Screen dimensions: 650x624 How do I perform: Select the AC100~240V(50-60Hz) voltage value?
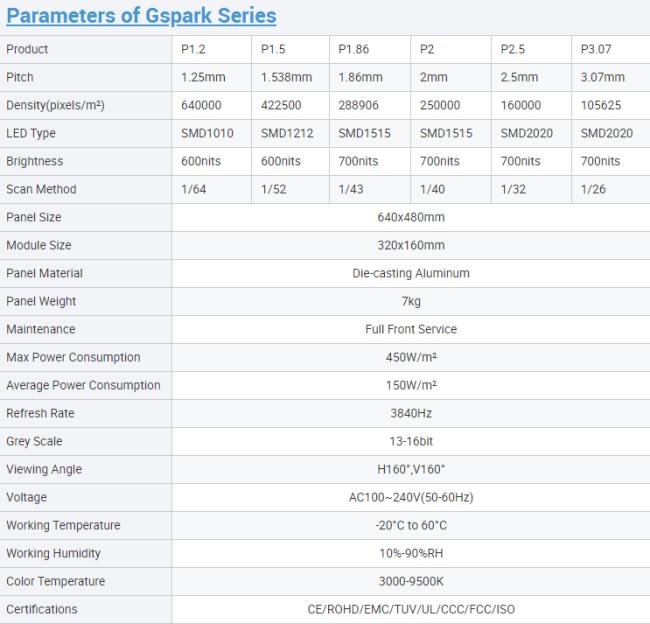click(x=410, y=497)
